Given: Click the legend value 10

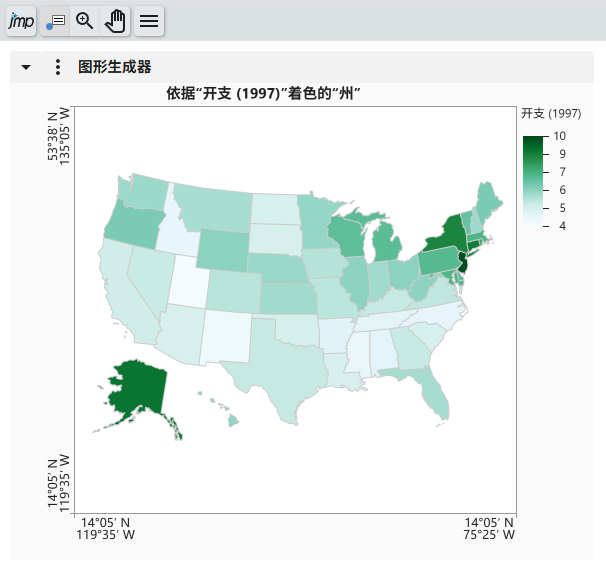Looking at the screenshot, I should [x=559, y=136].
